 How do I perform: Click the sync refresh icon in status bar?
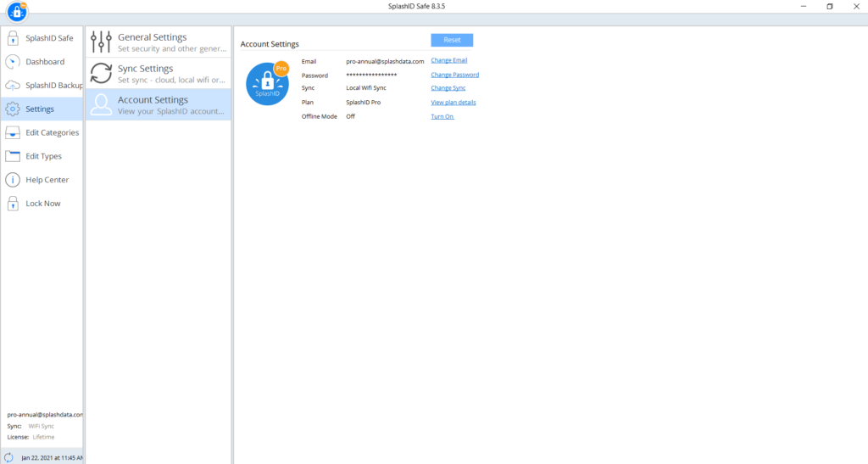(8, 456)
